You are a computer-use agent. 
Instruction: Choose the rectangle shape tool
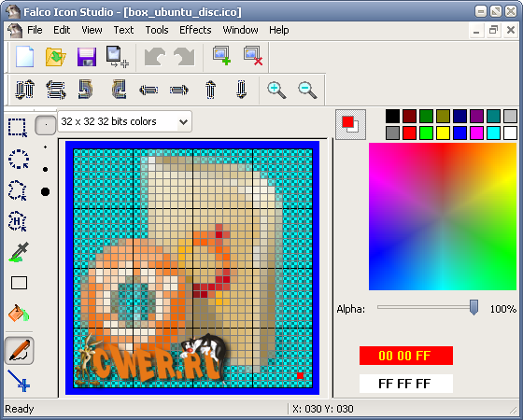(x=19, y=283)
